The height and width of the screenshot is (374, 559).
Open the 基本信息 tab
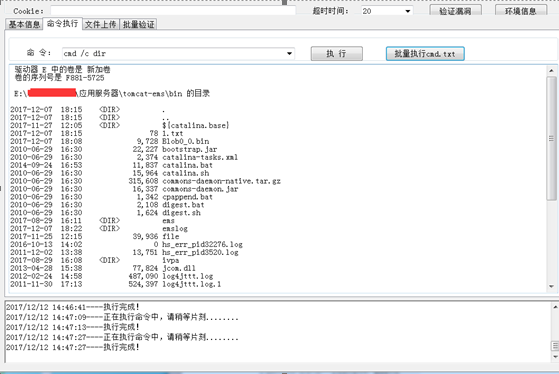pyautogui.click(x=24, y=24)
